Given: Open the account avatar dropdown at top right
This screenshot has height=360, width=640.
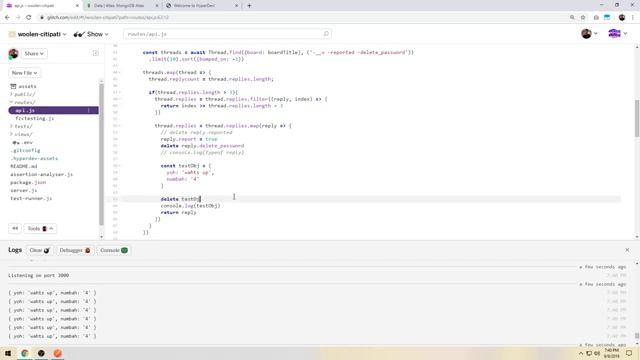Looking at the screenshot, I should 589,34.
